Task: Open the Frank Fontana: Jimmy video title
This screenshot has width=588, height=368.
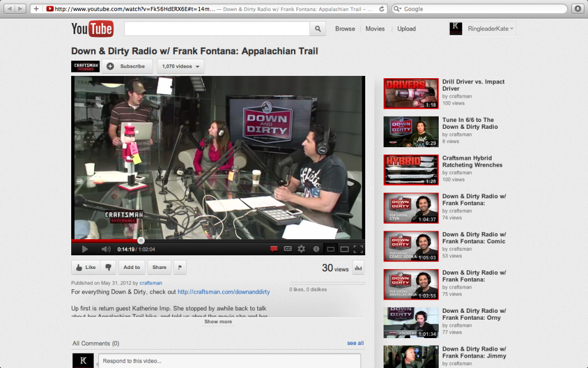Action: pyautogui.click(x=474, y=352)
